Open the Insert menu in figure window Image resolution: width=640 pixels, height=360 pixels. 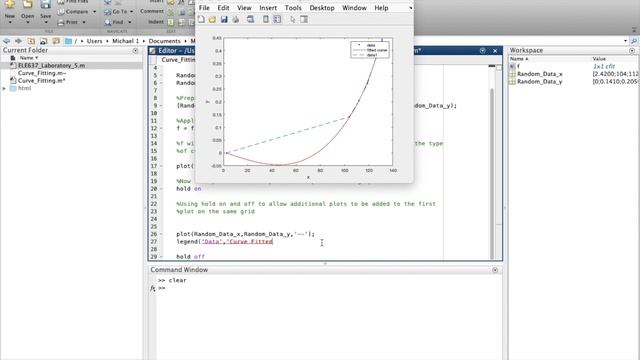tap(268, 8)
